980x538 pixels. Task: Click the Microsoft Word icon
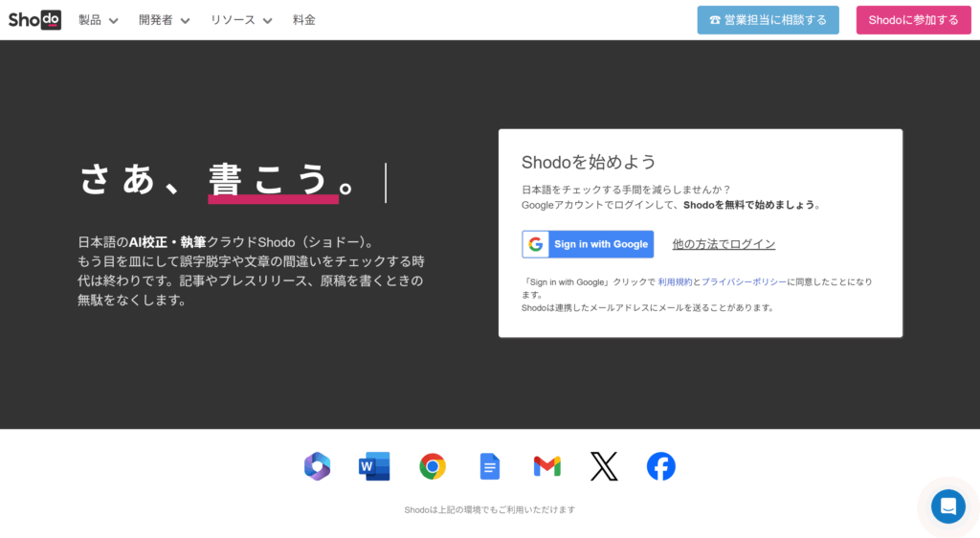pos(374,466)
